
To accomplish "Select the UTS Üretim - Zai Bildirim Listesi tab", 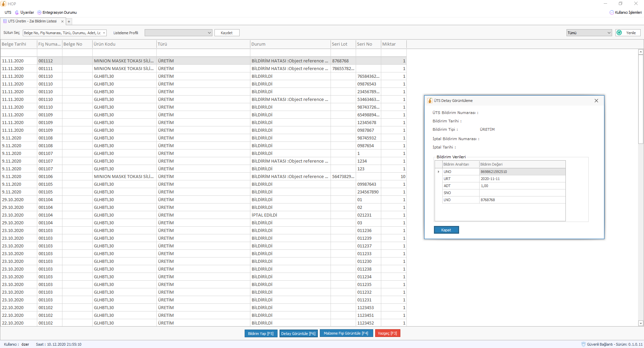I will coord(32,21).
